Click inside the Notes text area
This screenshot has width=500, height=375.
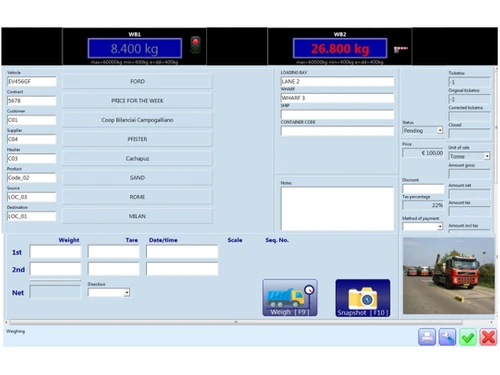tap(337, 208)
